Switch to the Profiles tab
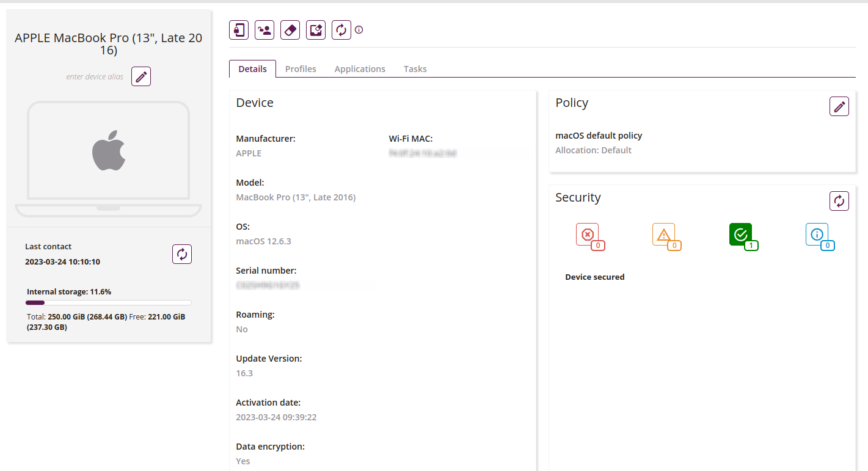The width and height of the screenshot is (868, 471). tap(301, 69)
